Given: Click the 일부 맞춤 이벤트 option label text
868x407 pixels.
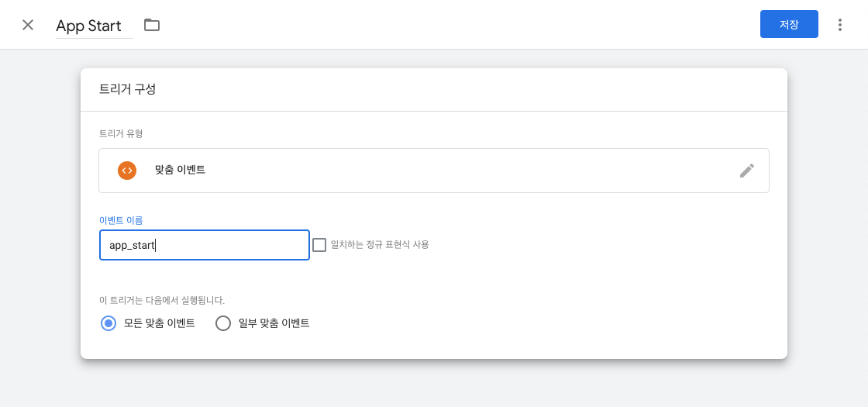Looking at the screenshot, I should 274,323.
